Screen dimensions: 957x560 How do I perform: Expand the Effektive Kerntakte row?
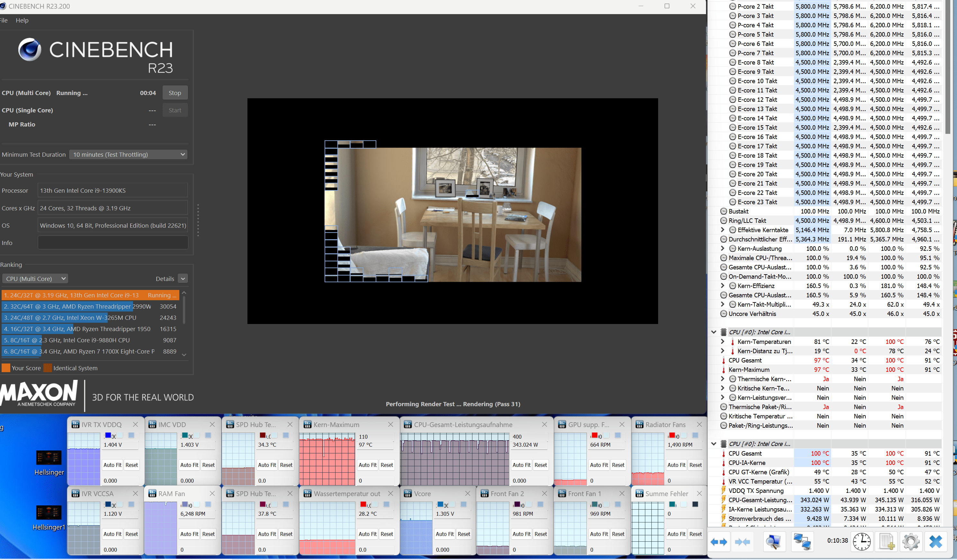722,230
